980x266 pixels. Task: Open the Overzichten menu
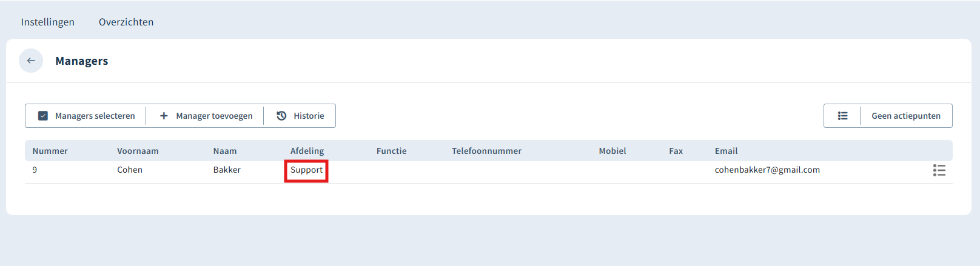[126, 22]
